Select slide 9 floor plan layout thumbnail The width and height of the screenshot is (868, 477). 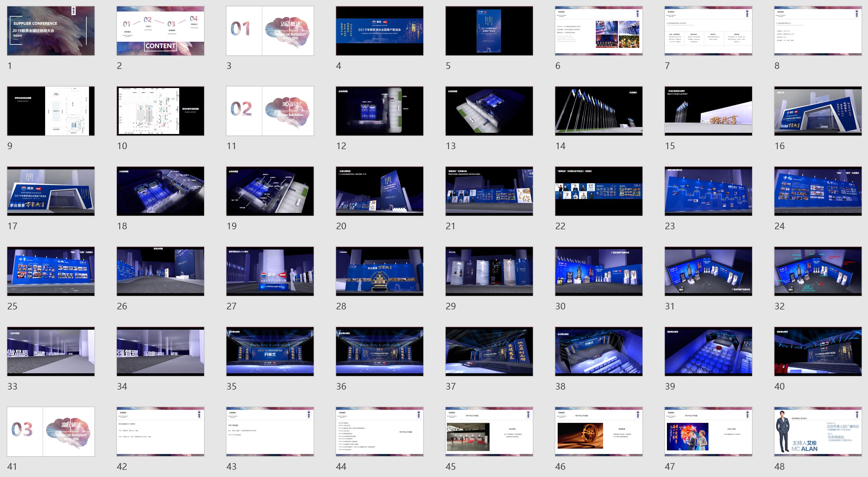click(x=51, y=111)
